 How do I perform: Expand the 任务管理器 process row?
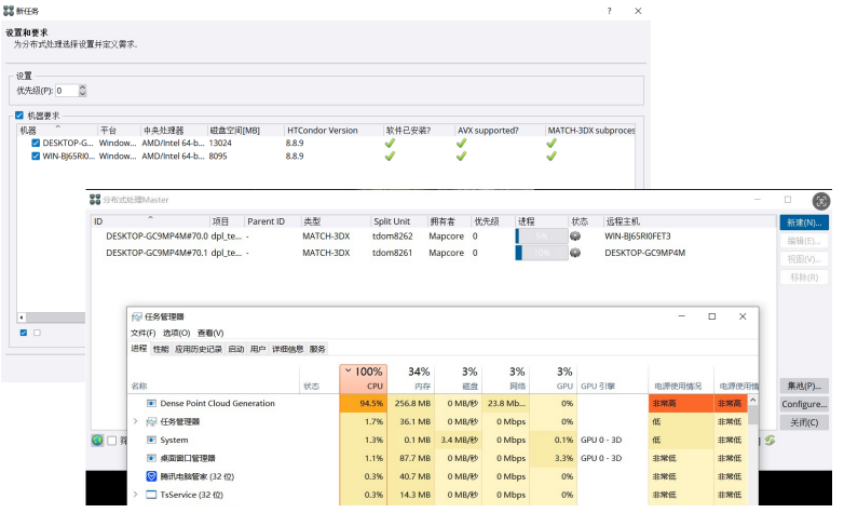[x=136, y=422]
